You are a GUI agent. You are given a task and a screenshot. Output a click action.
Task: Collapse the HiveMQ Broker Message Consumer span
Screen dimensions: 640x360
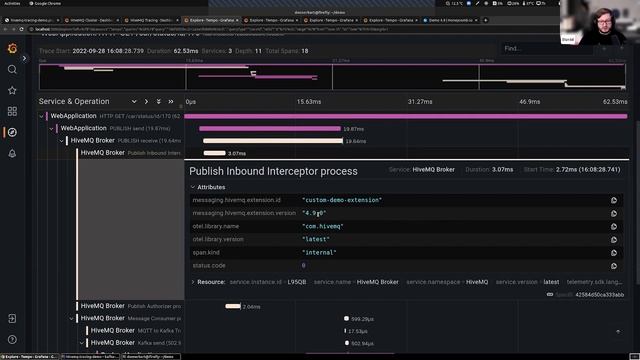(x=71, y=318)
